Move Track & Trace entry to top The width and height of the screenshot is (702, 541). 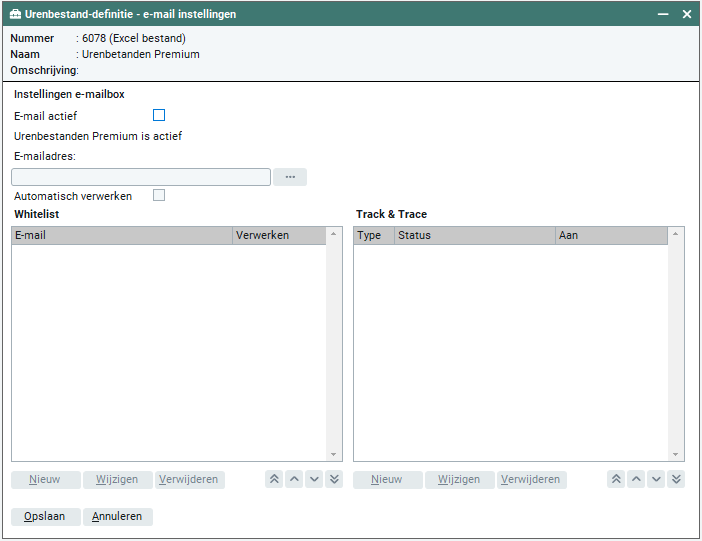(616, 480)
